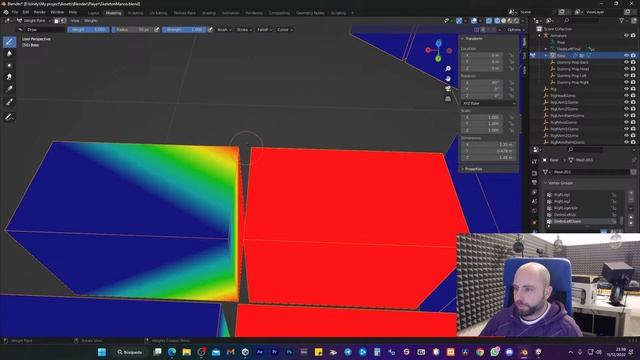Hide Dummy Prop Back in the outliner
The image size is (640, 360).
pyautogui.click(x=626, y=62)
